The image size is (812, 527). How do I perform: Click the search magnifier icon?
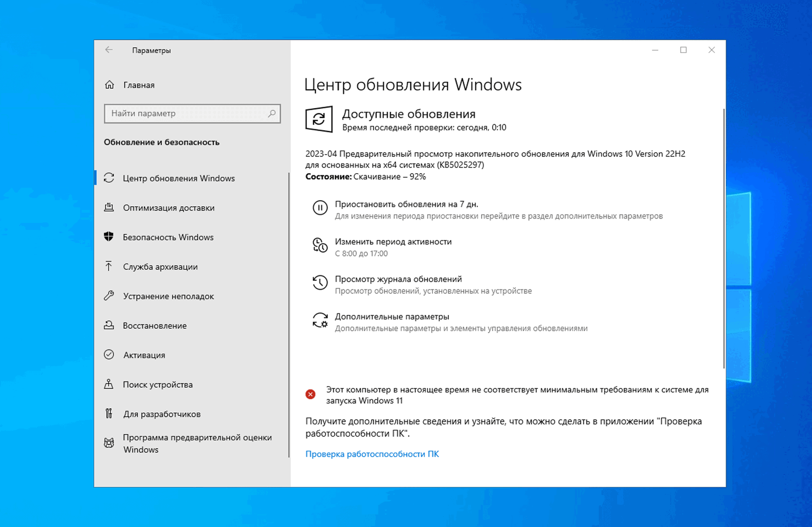[x=272, y=114]
